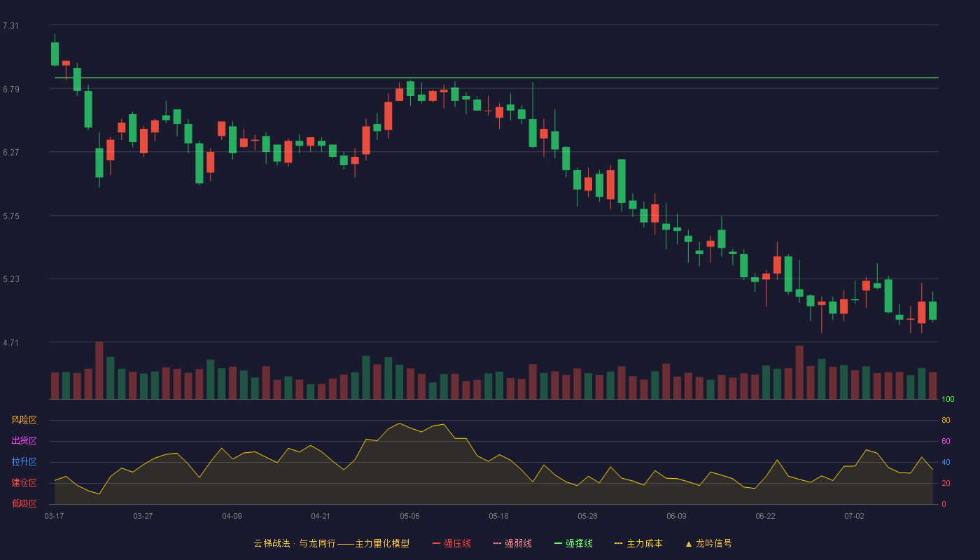The image size is (980, 560).
Task: Click the 06-22 date label
Action: [765, 516]
